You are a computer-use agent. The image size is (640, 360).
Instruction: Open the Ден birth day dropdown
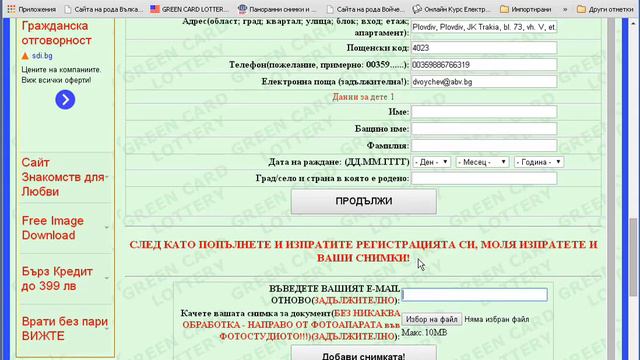coord(431,162)
